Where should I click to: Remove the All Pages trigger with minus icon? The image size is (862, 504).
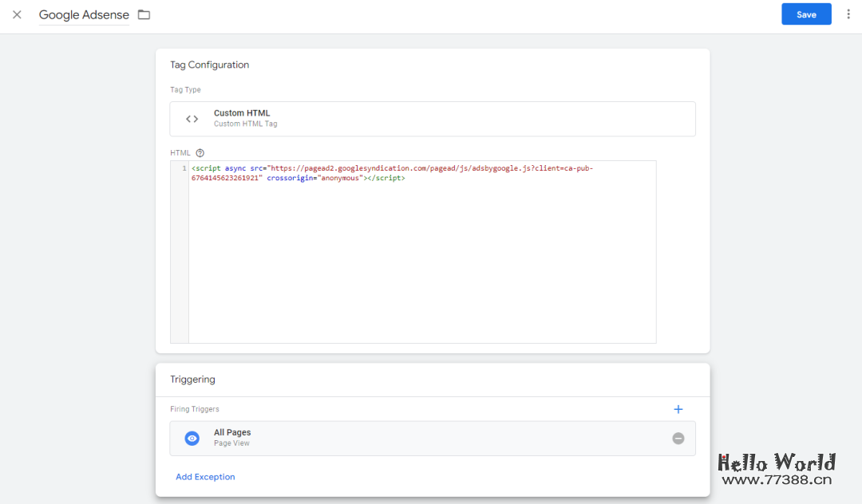pos(678,438)
